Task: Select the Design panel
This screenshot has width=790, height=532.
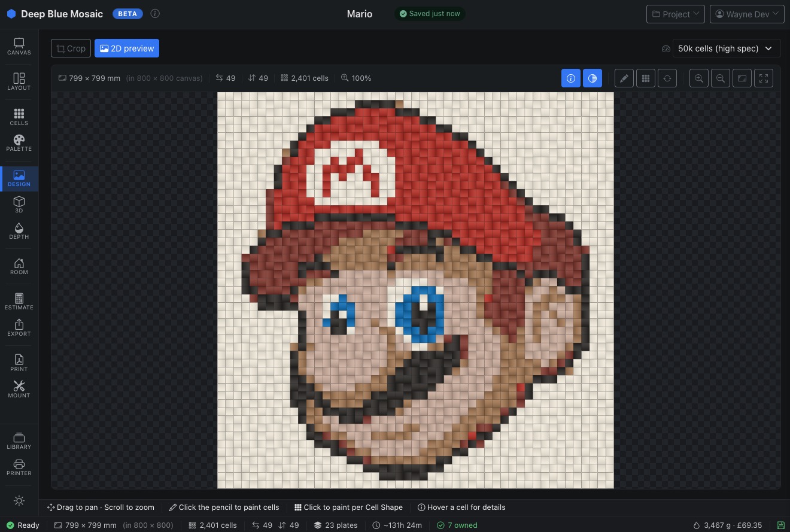Action: point(19,178)
